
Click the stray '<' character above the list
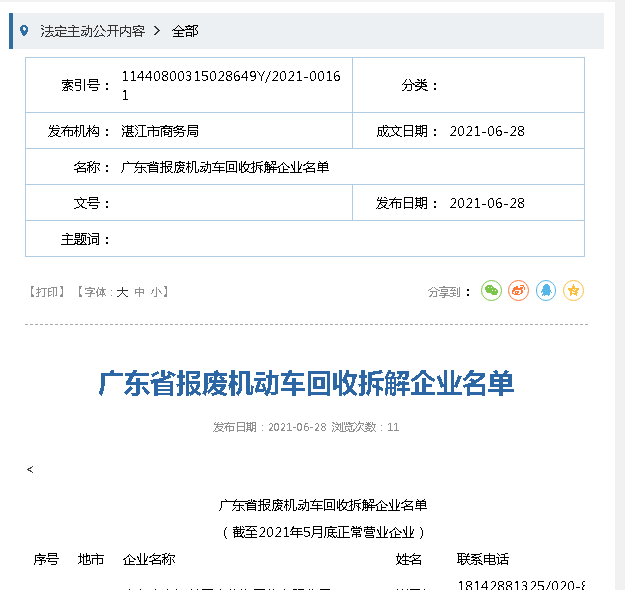tap(30, 470)
